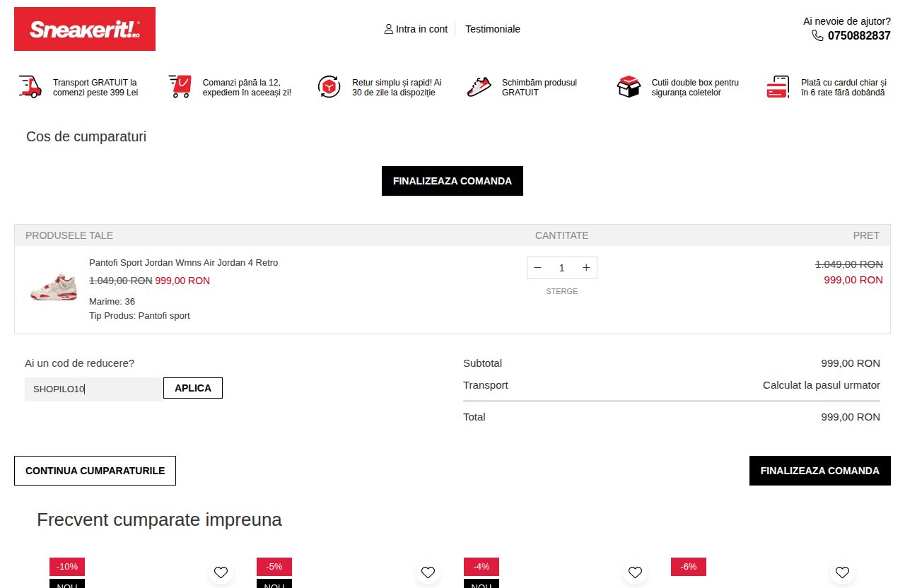Click CONTINUA CUMPARATURILE button
Image resolution: width=905 pixels, height=588 pixels.
tap(95, 471)
